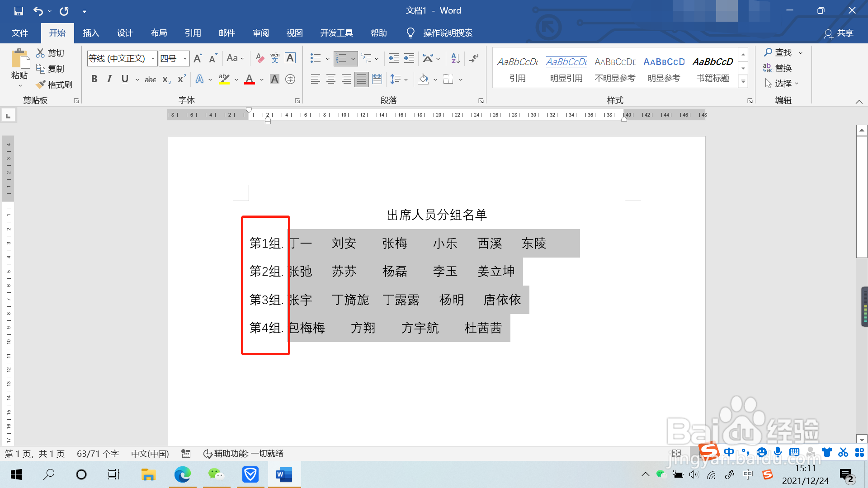Click the Center paragraph alignment icon
The height and width of the screenshot is (488, 868).
tap(331, 80)
